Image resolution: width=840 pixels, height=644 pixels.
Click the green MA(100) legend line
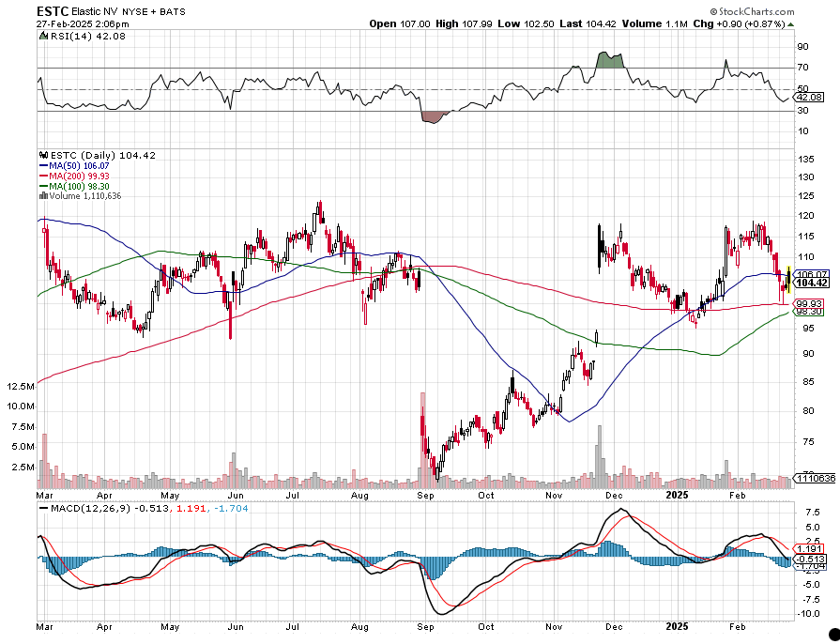click(41, 186)
